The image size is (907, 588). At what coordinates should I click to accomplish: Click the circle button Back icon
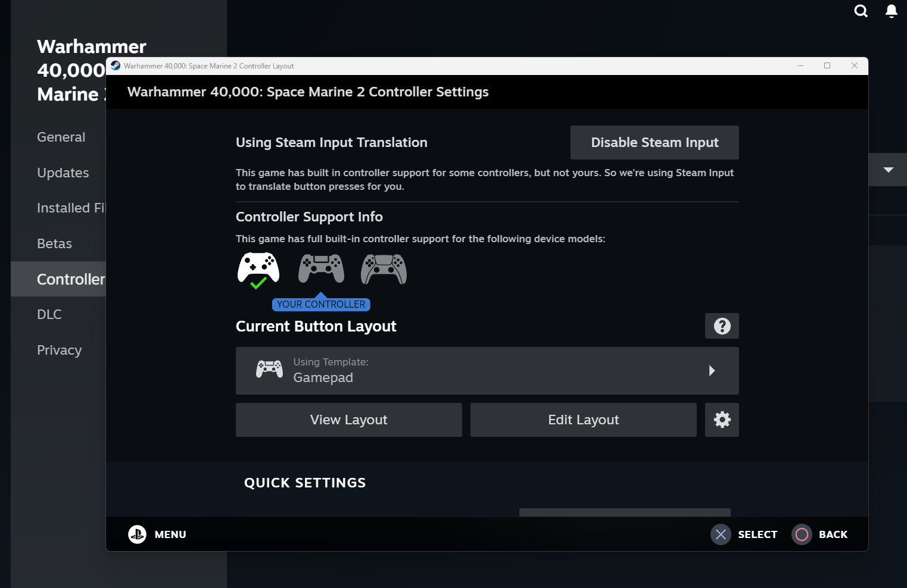pos(802,534)
